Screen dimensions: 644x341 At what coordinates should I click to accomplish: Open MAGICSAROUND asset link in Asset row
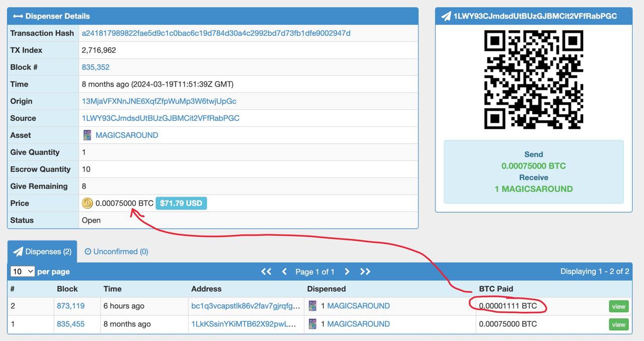tap(127, 135)
